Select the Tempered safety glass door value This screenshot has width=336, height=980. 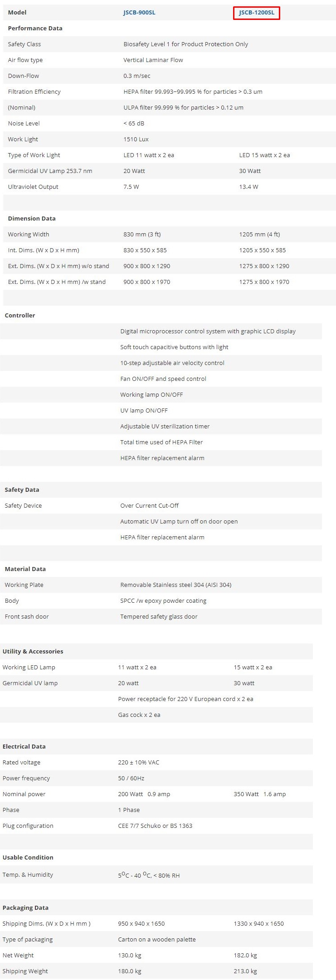point(159,616)
